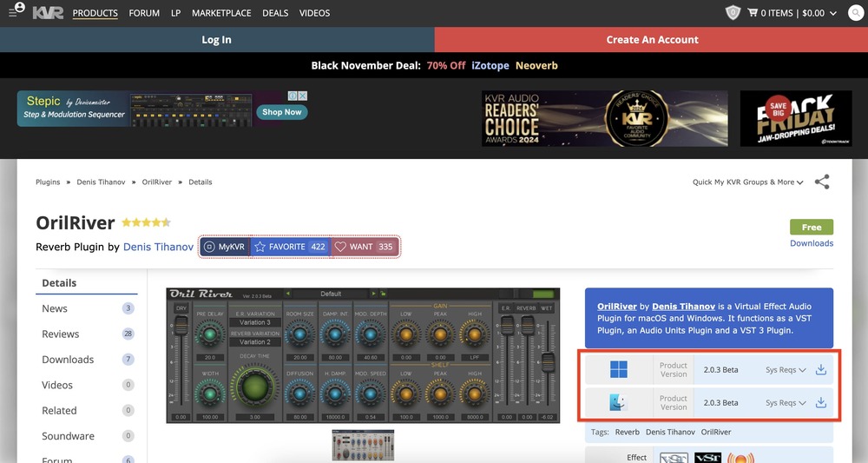Expand Sys Reqs for macOS version
Image resolution: width=868 pixels, height=463 pixels.
tap(786, 403)
